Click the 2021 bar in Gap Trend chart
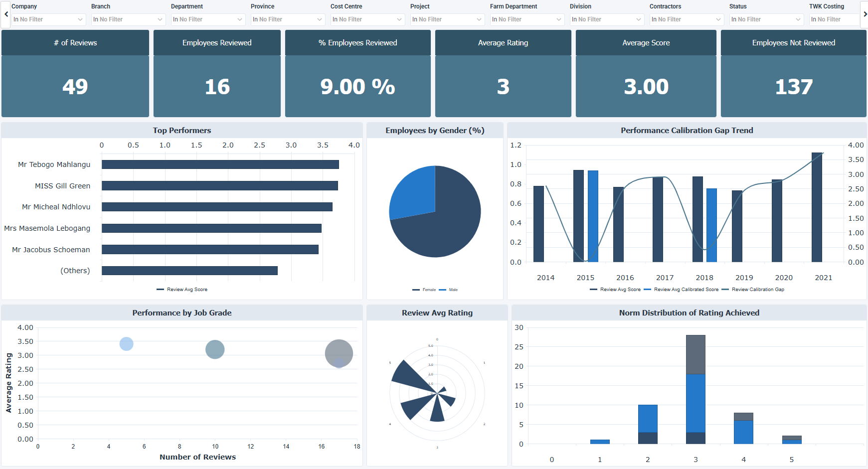This screenshot has width=868, height=469. click(817, 207)
